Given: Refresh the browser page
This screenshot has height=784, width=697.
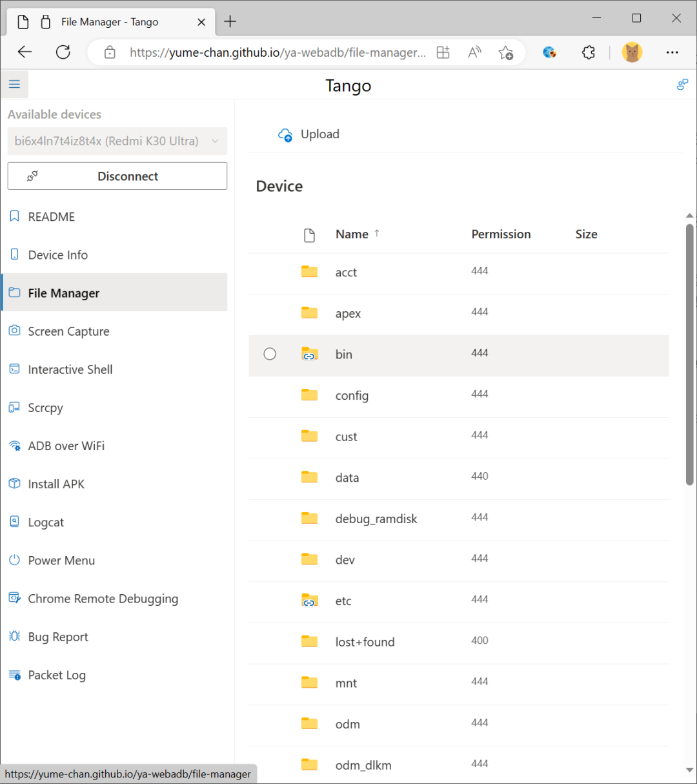Looking at the screenshot, I should [x=63, y=52].
